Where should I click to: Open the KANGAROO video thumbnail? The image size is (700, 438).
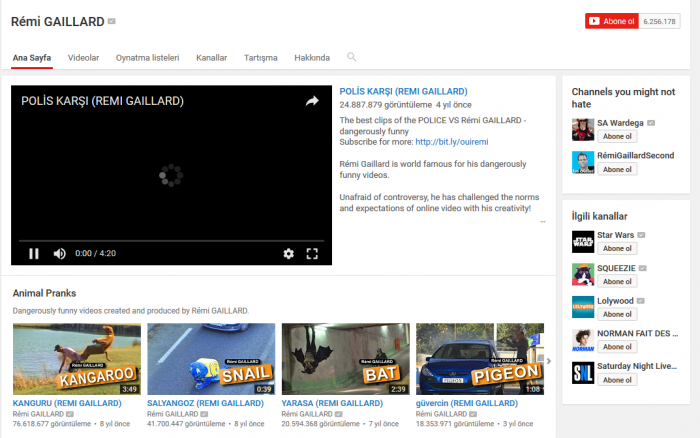point(77,359)
